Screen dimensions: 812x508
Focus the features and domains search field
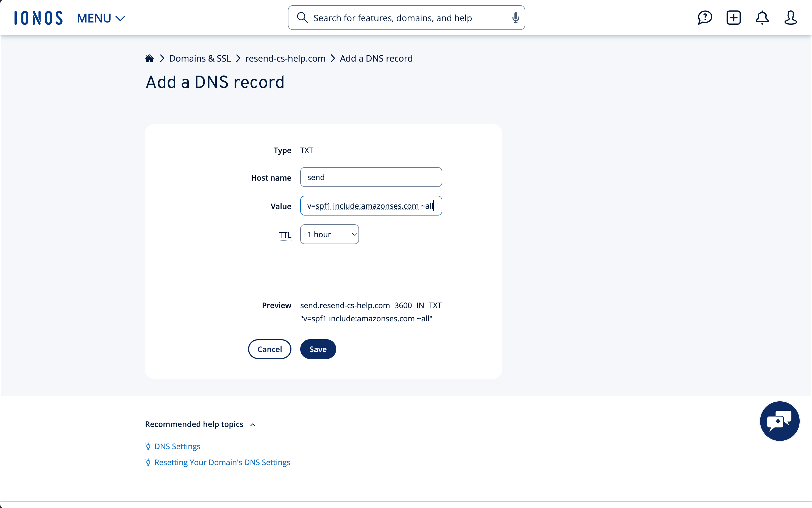406,18
